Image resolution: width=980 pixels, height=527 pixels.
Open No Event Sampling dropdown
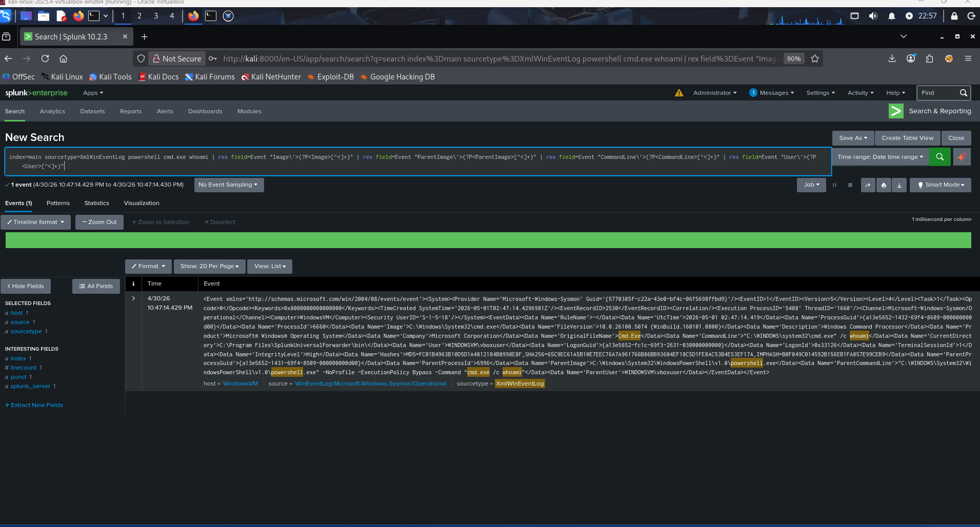(229, 185)
